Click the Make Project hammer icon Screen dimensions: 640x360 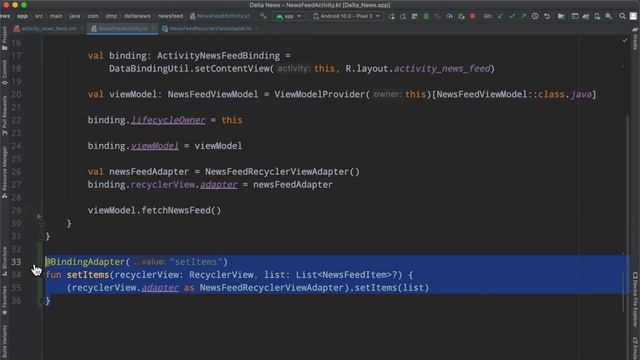tap(263, 16)
